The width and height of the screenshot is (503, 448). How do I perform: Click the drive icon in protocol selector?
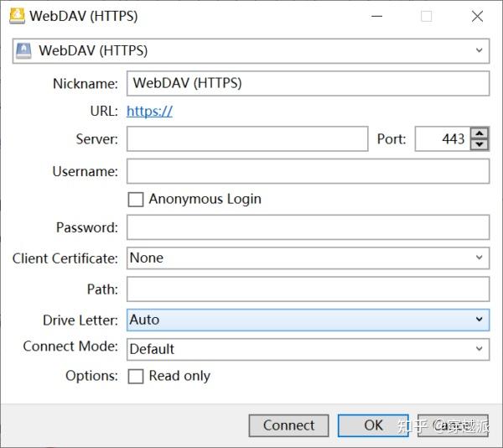click(x=25, y=50)
